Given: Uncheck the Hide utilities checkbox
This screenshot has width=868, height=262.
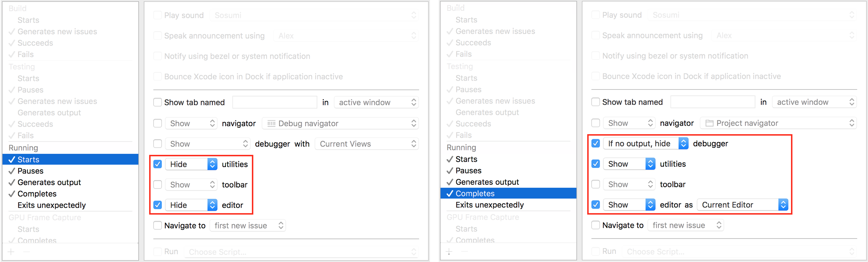Looking at the screenshot, I should (x=158, y=164).
